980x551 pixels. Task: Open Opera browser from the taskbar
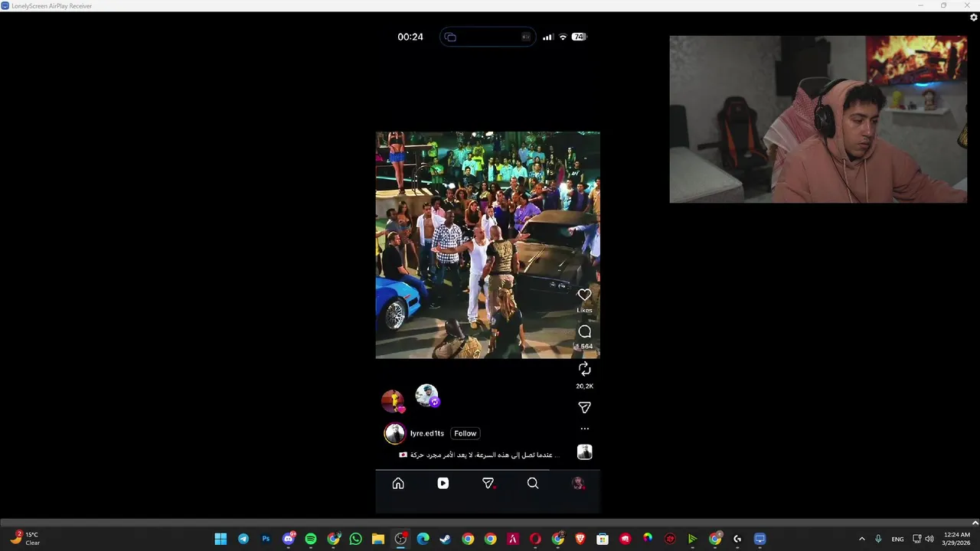point(535,539)
